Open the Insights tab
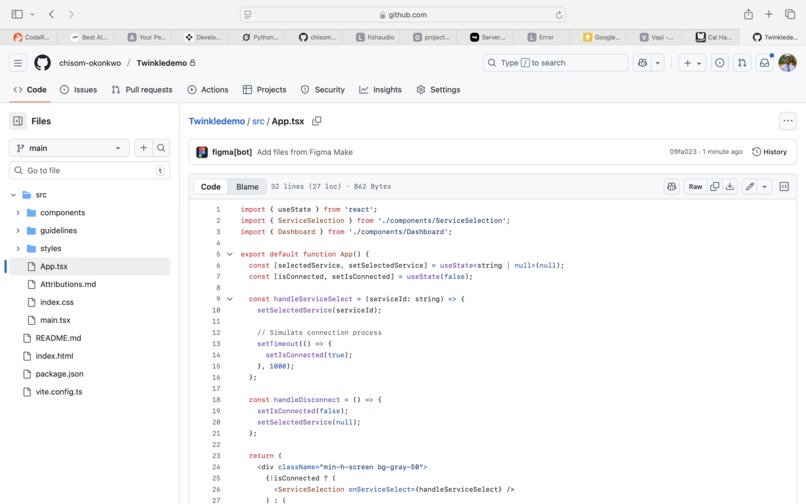This screenshot has height=504, width=806. (x=380, y=89)
